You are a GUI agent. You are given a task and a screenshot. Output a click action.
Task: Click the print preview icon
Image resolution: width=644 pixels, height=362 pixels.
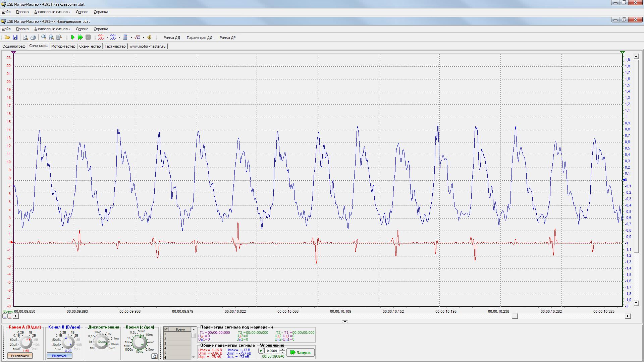25,37
